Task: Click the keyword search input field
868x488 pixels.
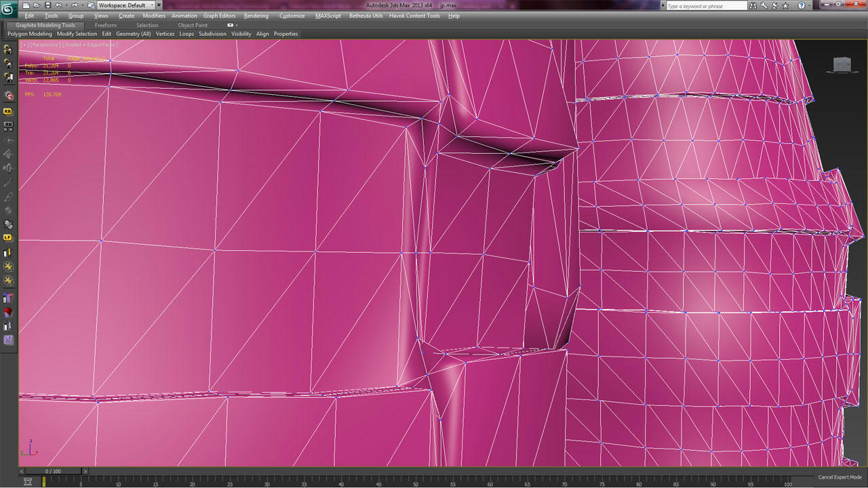Action: (706, 6)
